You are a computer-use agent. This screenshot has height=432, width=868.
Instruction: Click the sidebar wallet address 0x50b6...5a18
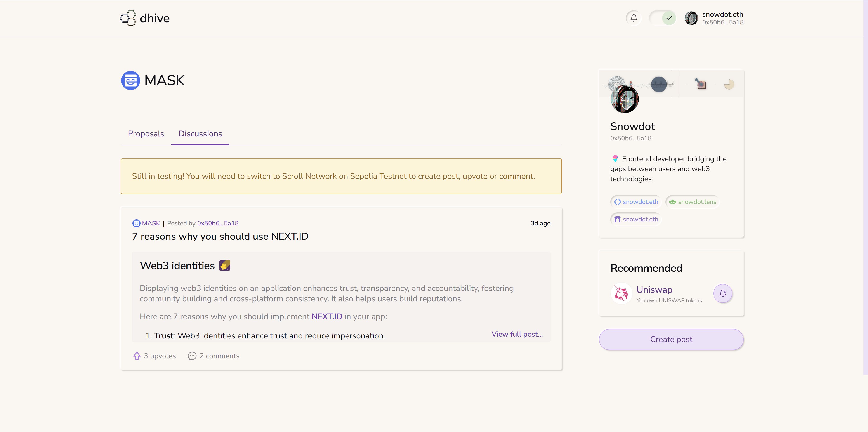(630, 138)
